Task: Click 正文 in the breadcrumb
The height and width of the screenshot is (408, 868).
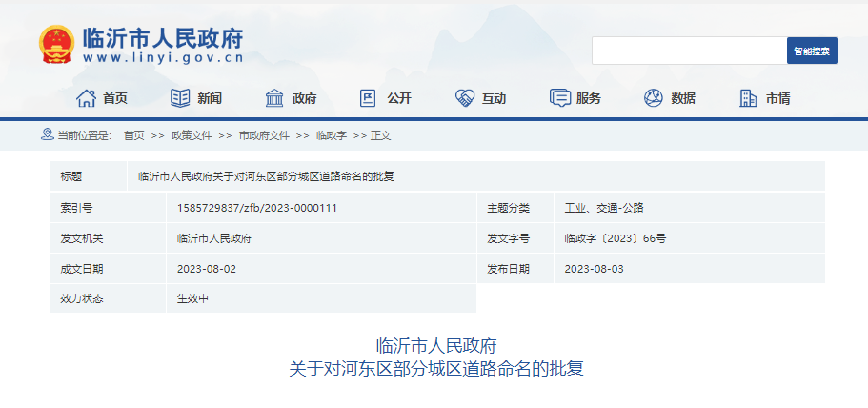Action: pyautogui.click(x=381, y=135)
